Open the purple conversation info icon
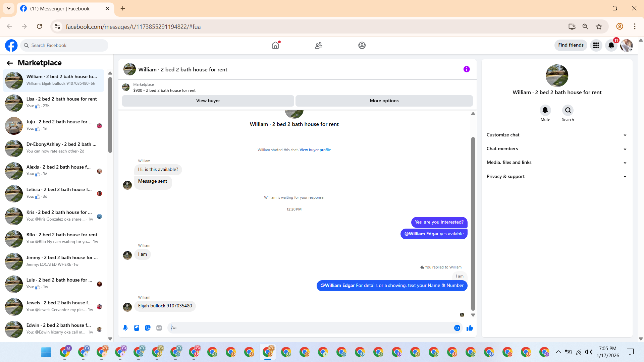644x362 pixels. (467, 69)
